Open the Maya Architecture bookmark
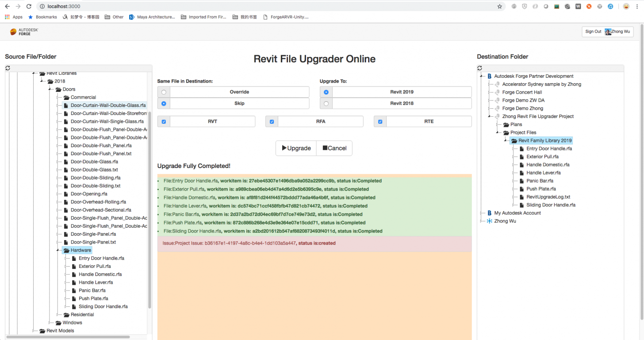The height and width of the screenshot is (340, 644). (x=152, y=17)
